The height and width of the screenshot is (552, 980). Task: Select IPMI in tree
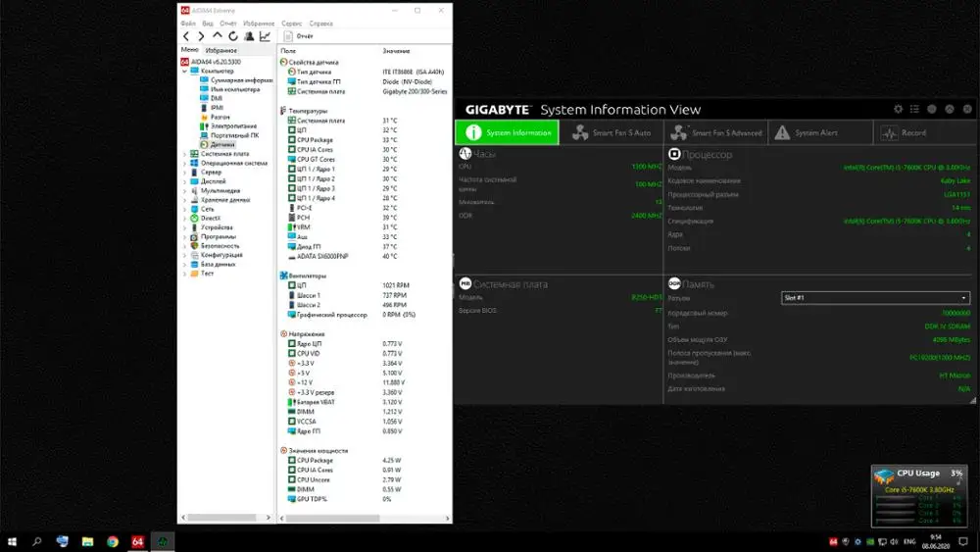212,108
